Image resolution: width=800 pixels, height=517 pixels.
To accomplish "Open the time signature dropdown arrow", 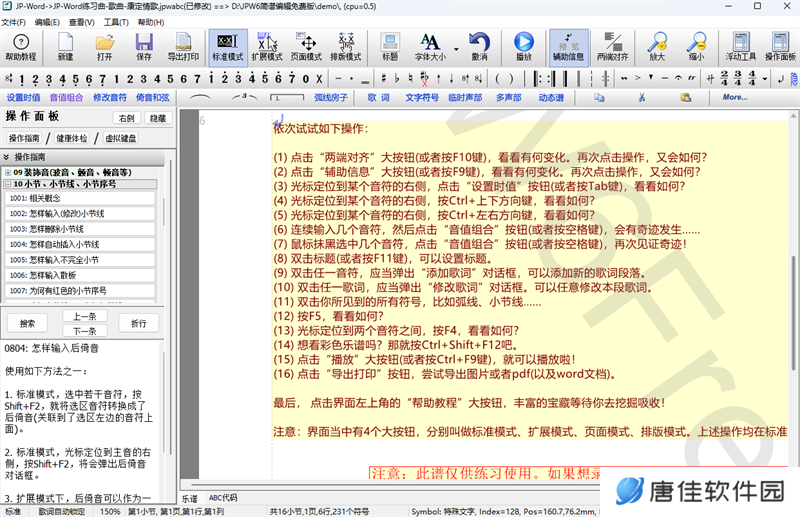I will click(764, 79).
